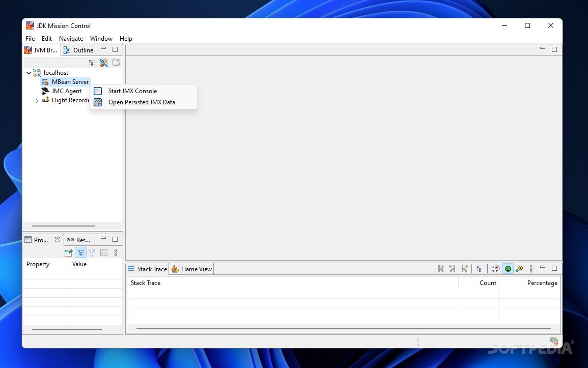
Task: Open the gear layout options icon
Action: (x=519, y=269)
